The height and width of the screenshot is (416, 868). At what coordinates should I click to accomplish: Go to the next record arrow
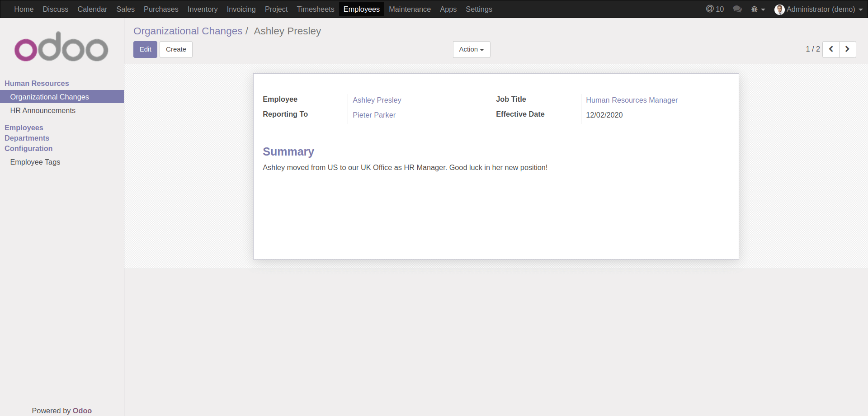tap(847, 49)
